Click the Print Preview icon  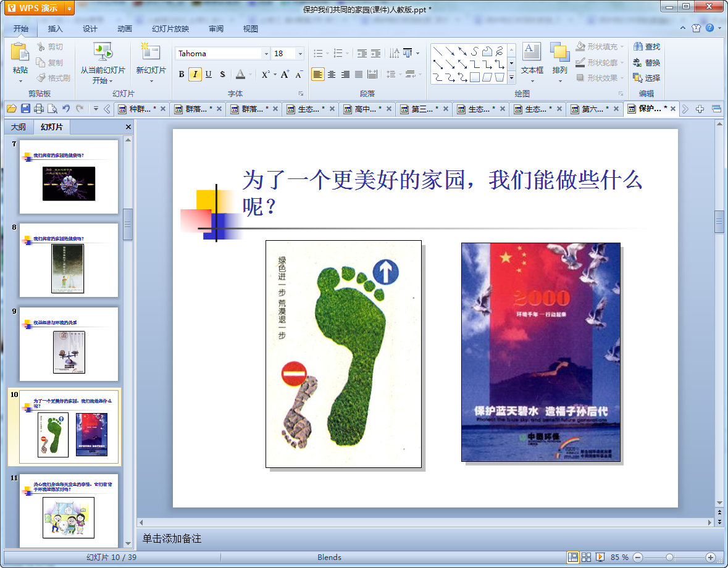pos(52,109)
